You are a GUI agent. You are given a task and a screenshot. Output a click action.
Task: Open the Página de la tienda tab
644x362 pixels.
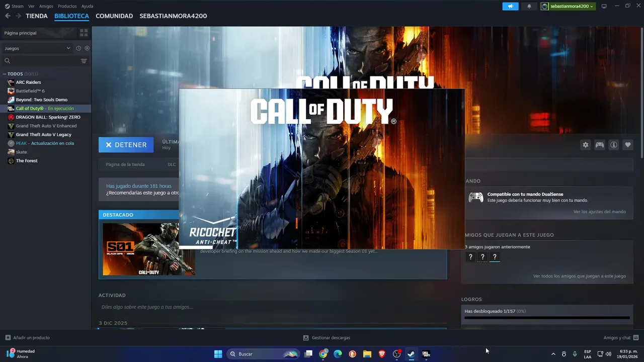(x=125, y=164)
